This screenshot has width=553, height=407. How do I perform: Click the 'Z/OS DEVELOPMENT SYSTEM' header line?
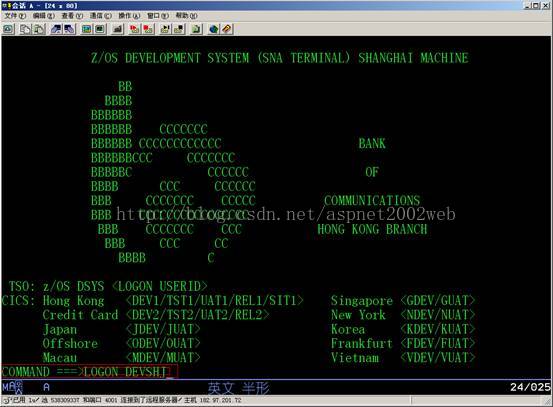(x=170, y=58)
